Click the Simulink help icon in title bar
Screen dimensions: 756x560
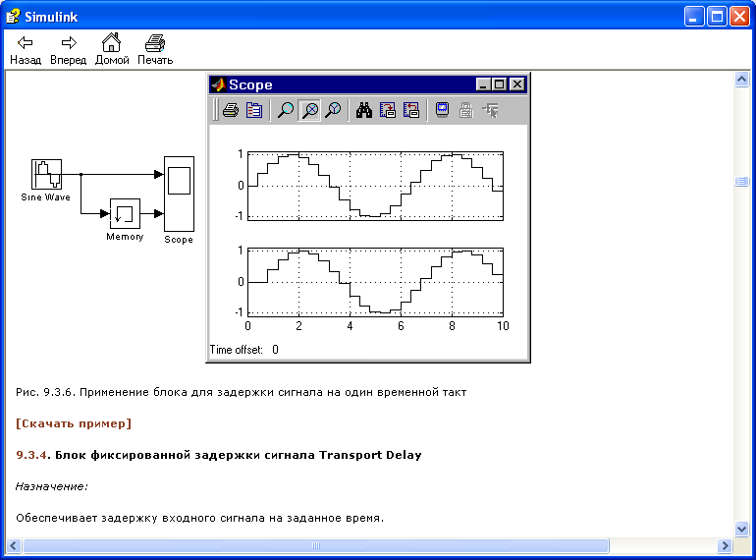pos(13,17)
